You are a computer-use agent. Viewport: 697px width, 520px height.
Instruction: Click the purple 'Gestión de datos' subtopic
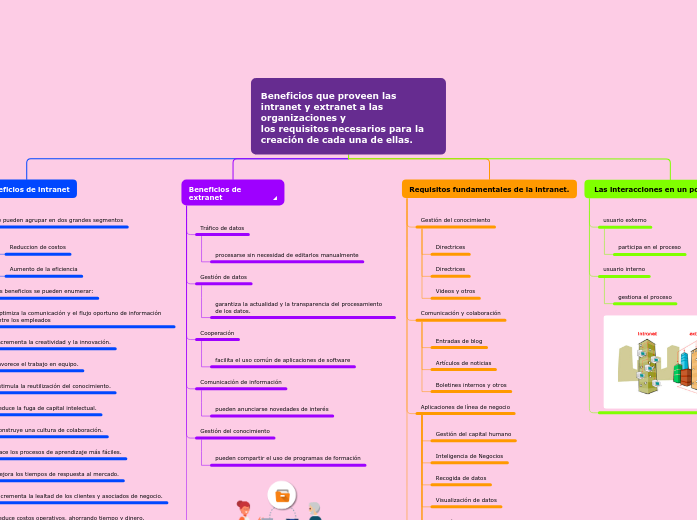point(223,277)
